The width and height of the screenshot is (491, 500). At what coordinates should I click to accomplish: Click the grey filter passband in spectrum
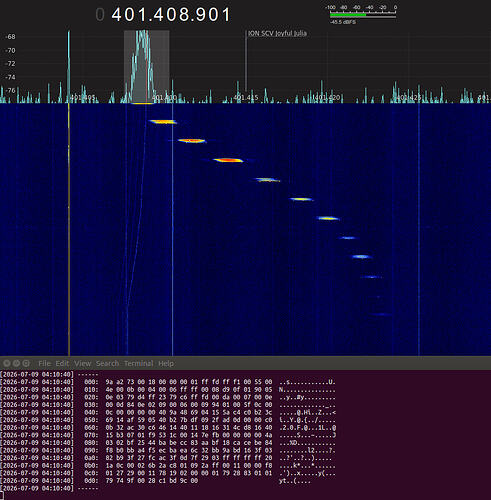(x=147, y=67)
